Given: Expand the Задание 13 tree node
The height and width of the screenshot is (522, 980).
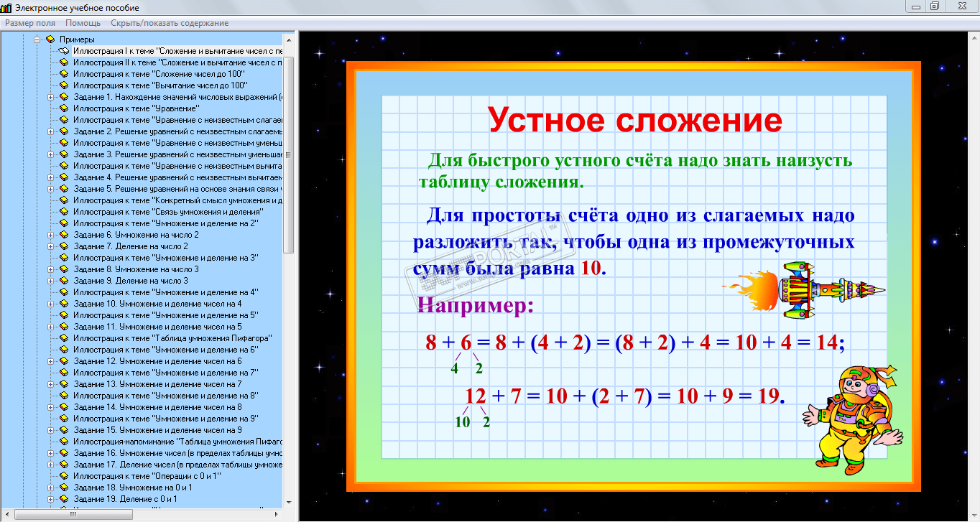Looking at the screenshot, I should coord(50,384).
